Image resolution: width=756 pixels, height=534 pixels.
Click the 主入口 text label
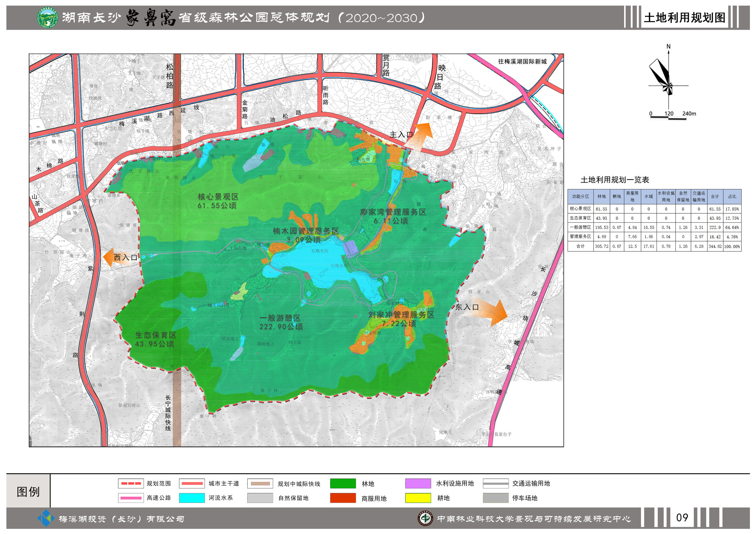(x=401, y=134)
